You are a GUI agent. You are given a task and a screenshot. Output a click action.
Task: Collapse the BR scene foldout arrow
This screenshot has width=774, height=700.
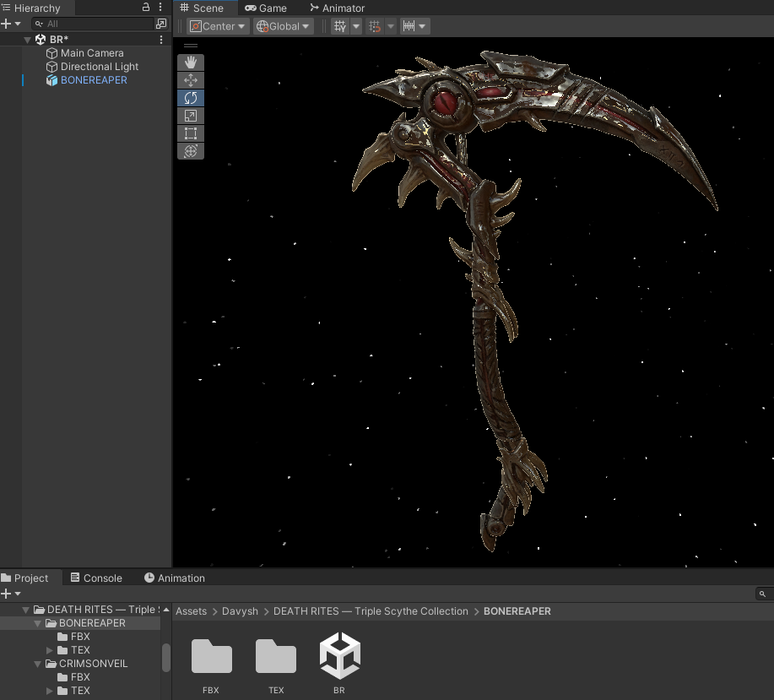(27, 40)
